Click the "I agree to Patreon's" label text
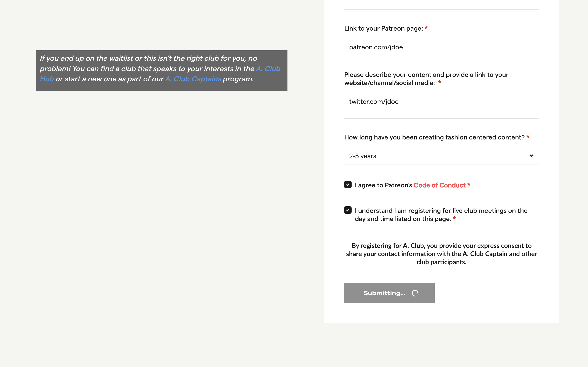 point(383,185)
